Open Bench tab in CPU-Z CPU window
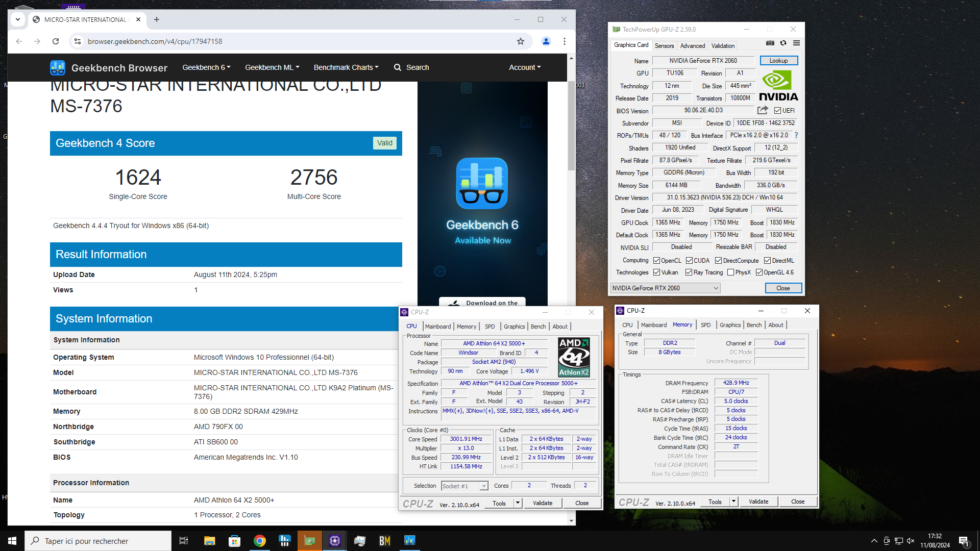980x551 pixels. [x=538, y=327]
